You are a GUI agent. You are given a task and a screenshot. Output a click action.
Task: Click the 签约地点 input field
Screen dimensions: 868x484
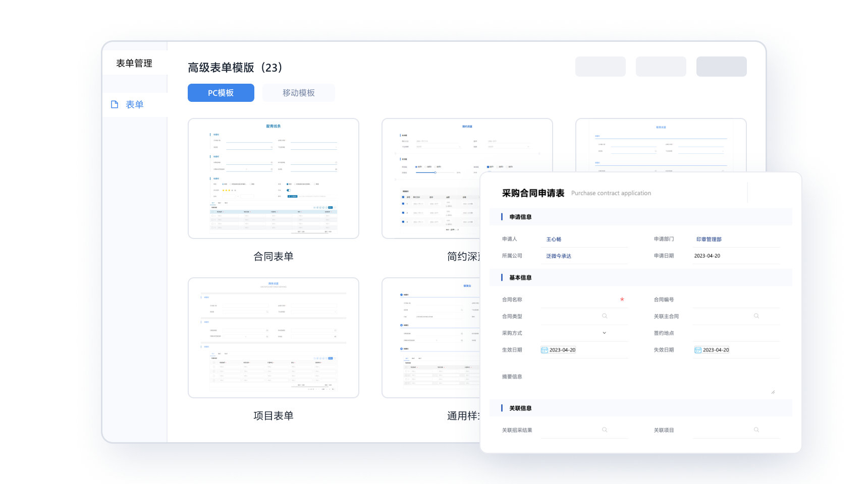736,333
